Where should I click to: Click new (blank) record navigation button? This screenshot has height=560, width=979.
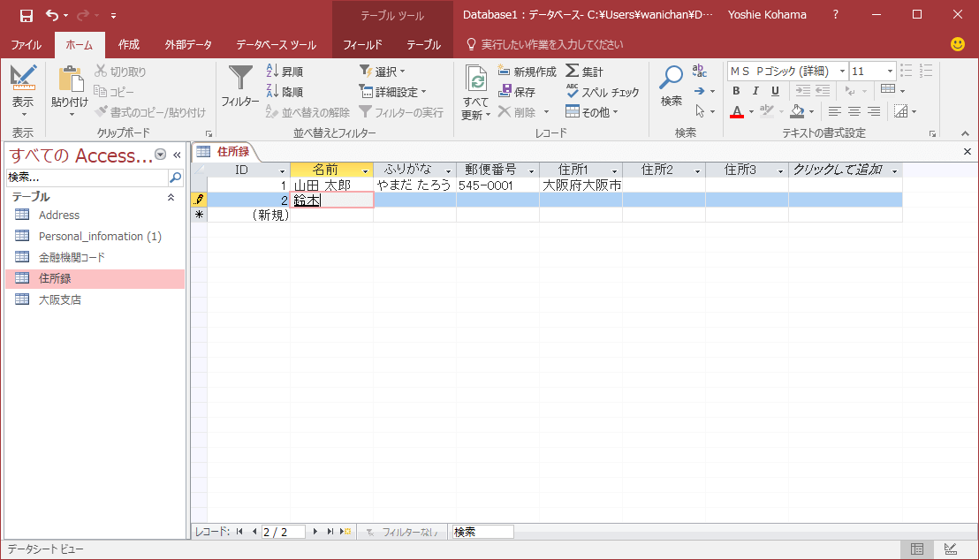[345, 532]
